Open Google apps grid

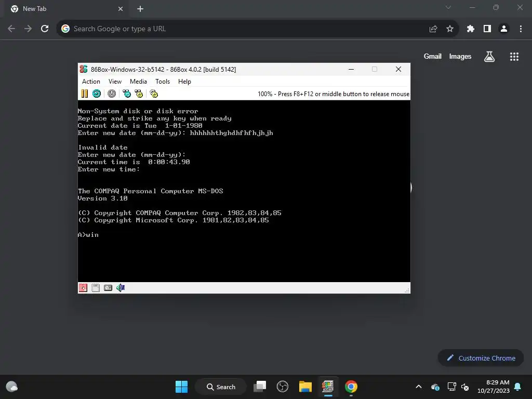click(x=514, y=57)
